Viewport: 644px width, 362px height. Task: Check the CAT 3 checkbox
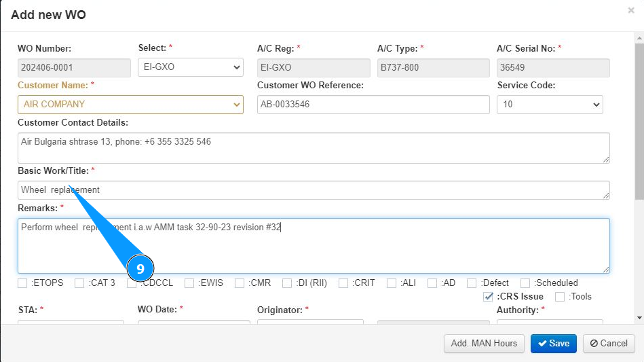pos(79,283)
